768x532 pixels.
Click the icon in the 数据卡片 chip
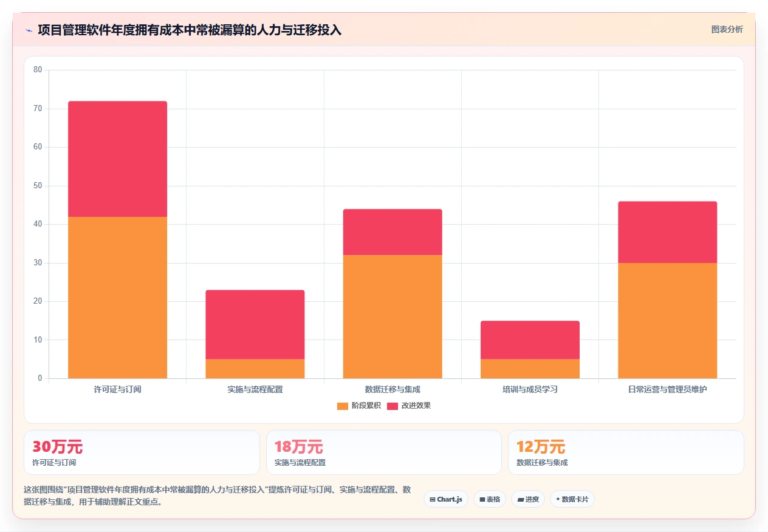coord(558,499)
